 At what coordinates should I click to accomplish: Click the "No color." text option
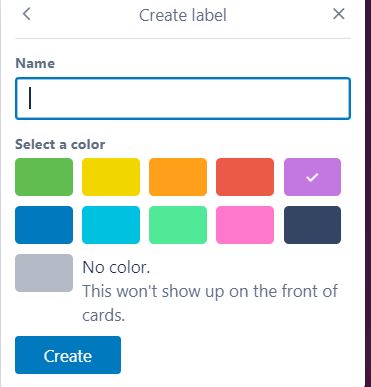[116, 267]
